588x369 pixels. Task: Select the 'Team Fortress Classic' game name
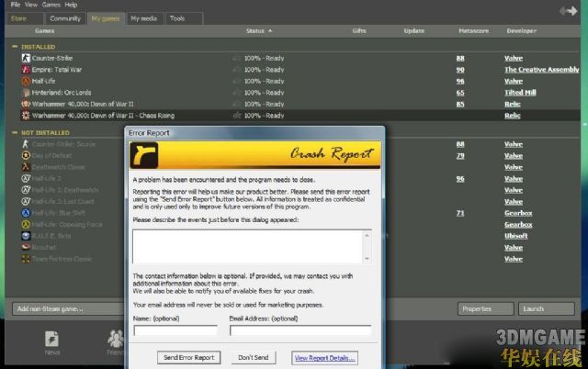[62, 259]
